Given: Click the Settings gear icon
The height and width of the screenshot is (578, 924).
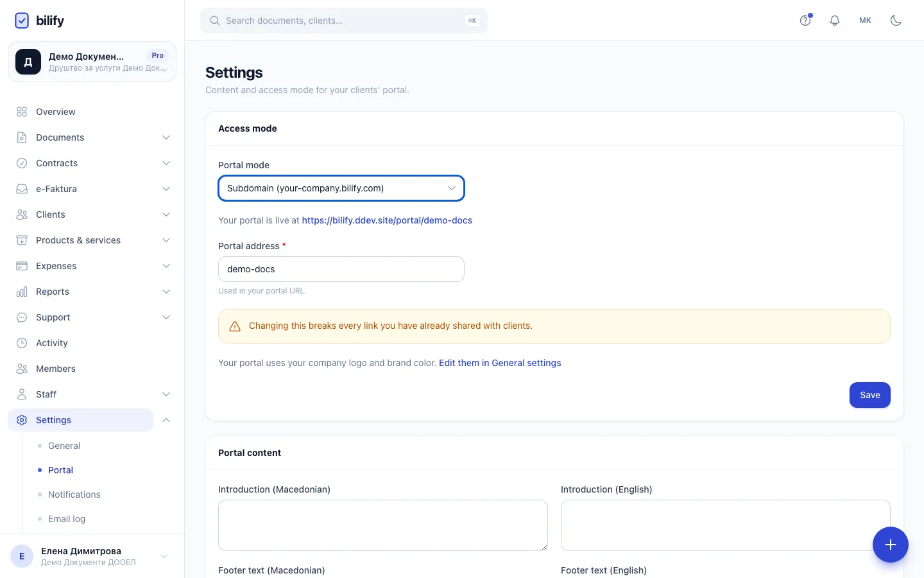Looking at the screenshot, I should [22, 420].
